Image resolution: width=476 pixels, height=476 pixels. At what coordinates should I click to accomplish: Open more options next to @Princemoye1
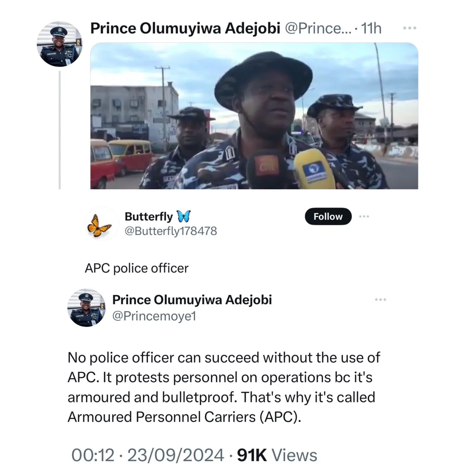380,300
